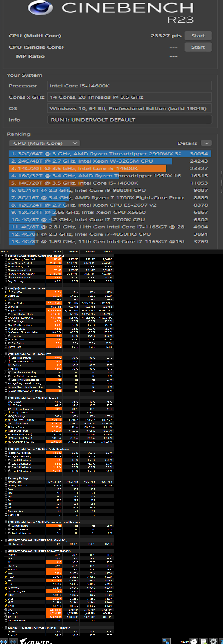Select the Core i7-7700K ranking entry
Screen dimensions: 223x644
pyautogui.click(x=110, y=220)
